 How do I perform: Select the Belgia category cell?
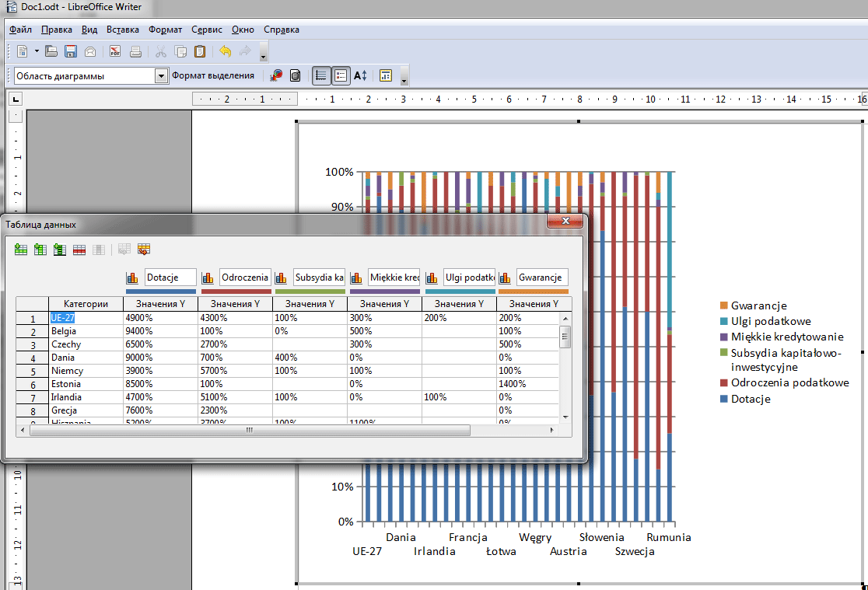pyautogui.click(x=86, y=331)
